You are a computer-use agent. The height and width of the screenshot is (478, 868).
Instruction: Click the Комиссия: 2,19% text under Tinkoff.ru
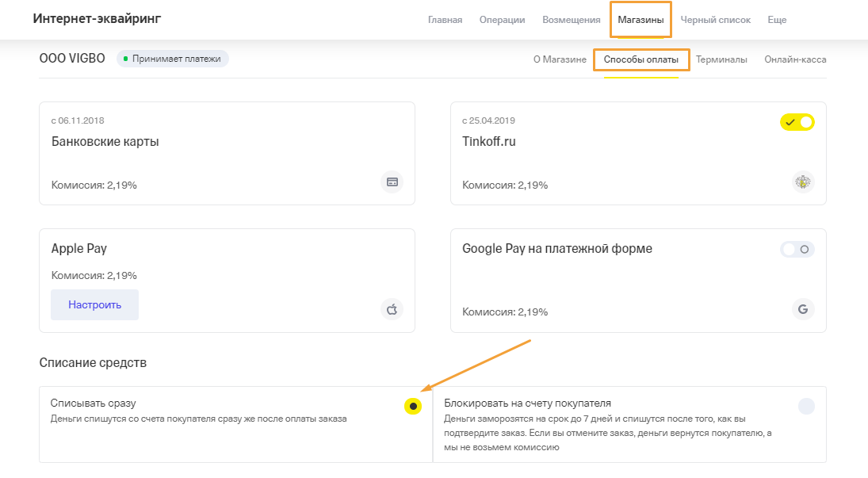click(x=505, y=185)
